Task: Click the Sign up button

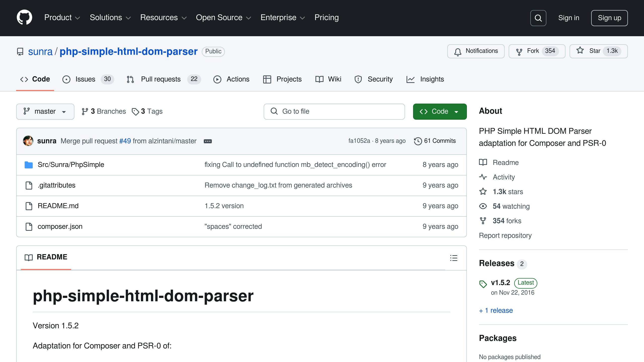Action: (x=609, y=18)
